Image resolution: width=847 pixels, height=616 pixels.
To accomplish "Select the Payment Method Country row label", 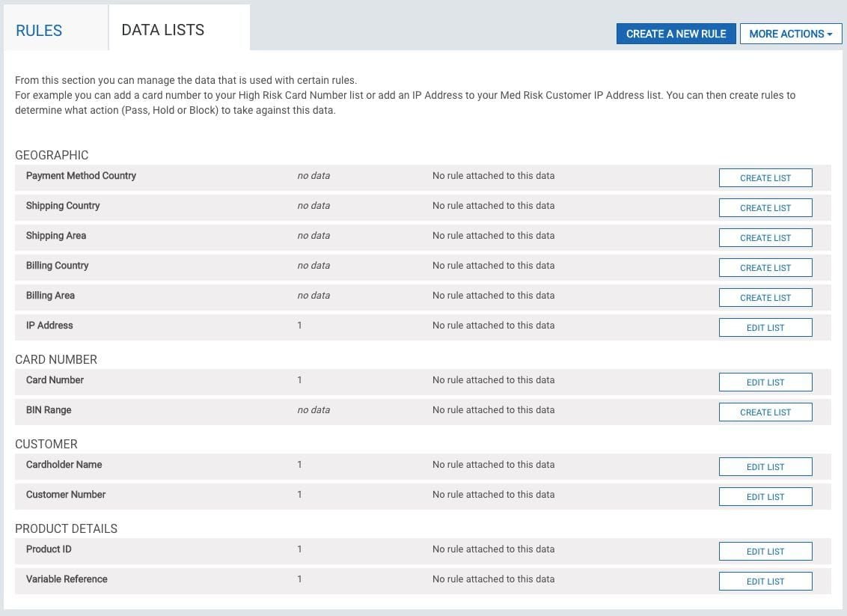I will click(x=81, y=176).
